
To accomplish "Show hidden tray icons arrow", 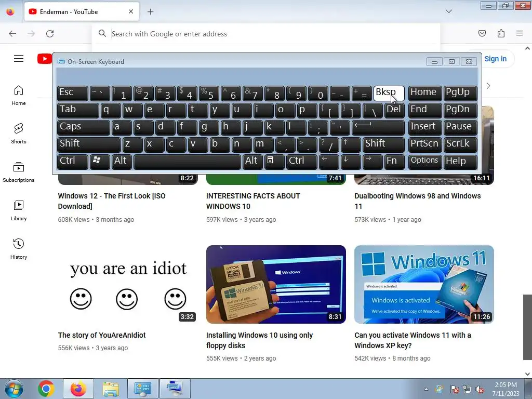I will 426,389.
